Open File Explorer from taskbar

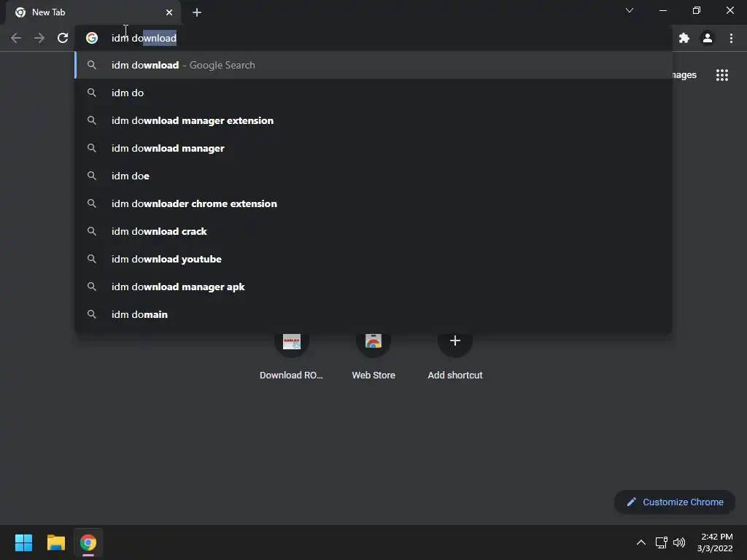tap(55, 542)
